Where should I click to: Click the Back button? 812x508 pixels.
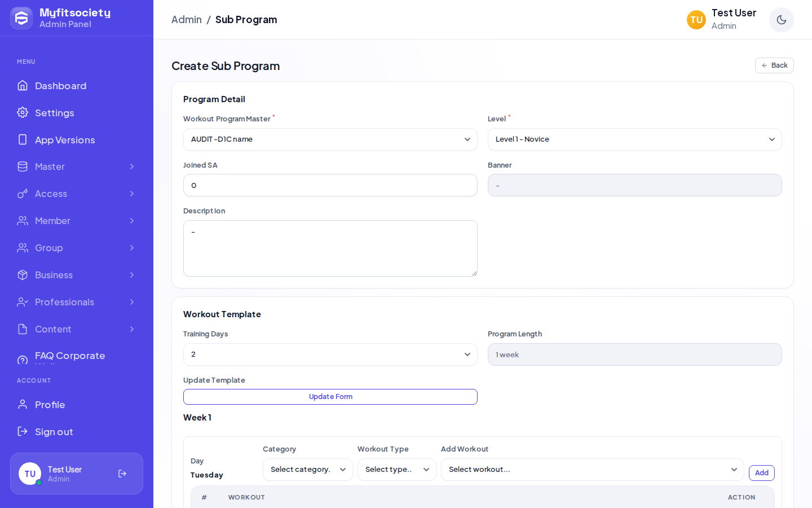pyautogui.click(x=774, y=65)
